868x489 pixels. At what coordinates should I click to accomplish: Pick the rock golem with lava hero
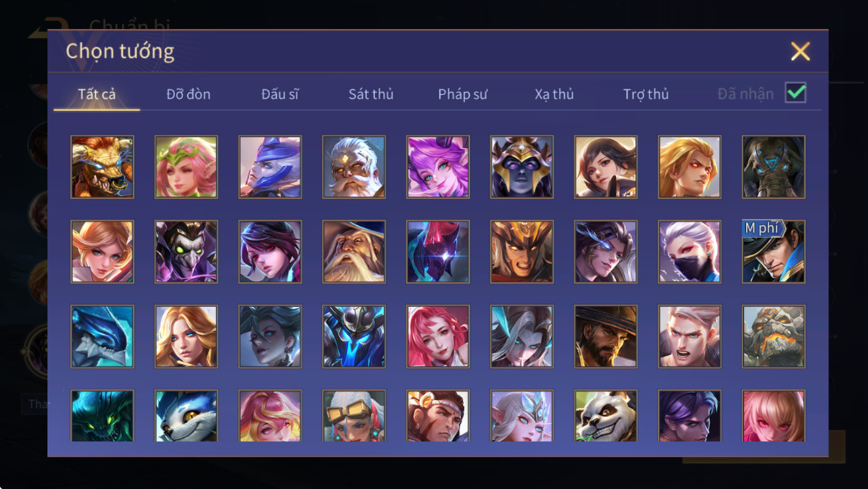point(773,336)
